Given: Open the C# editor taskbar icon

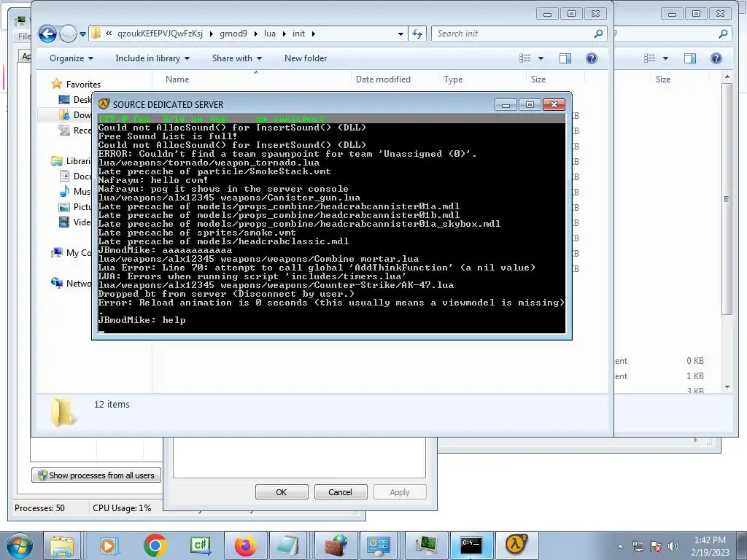Looking at the screenshot, I should coord(200,545).
